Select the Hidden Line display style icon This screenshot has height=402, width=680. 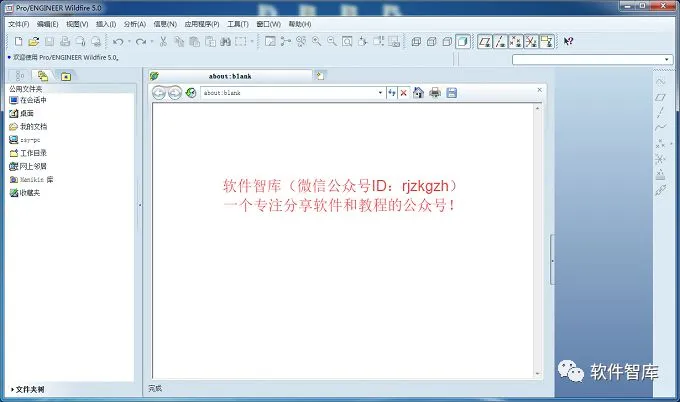pos(432,42)
